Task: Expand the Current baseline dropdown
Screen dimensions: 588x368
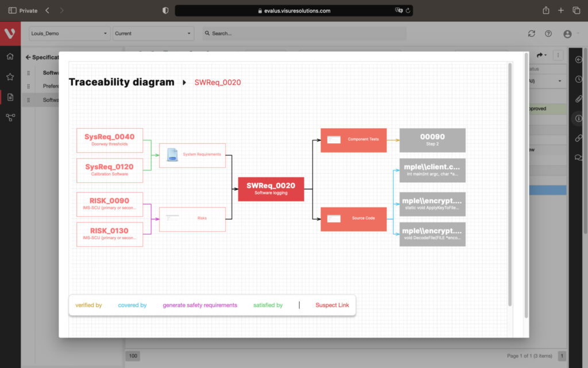Action: [x=153, y=33]
